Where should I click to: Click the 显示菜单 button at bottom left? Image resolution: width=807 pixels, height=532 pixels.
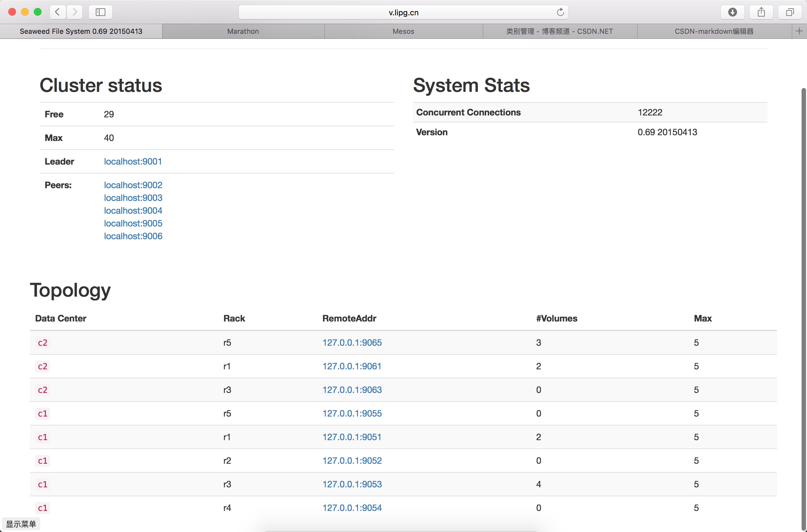coord(21,524)
